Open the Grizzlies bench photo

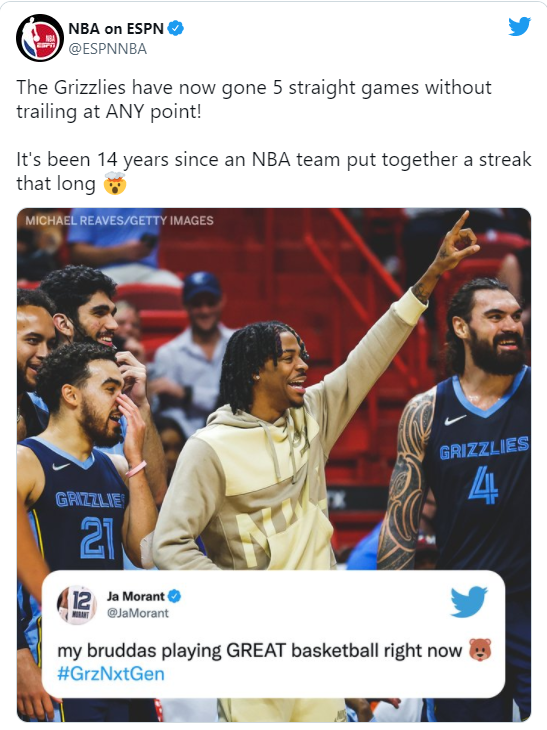pyautogui.click(x=274, y=464)
